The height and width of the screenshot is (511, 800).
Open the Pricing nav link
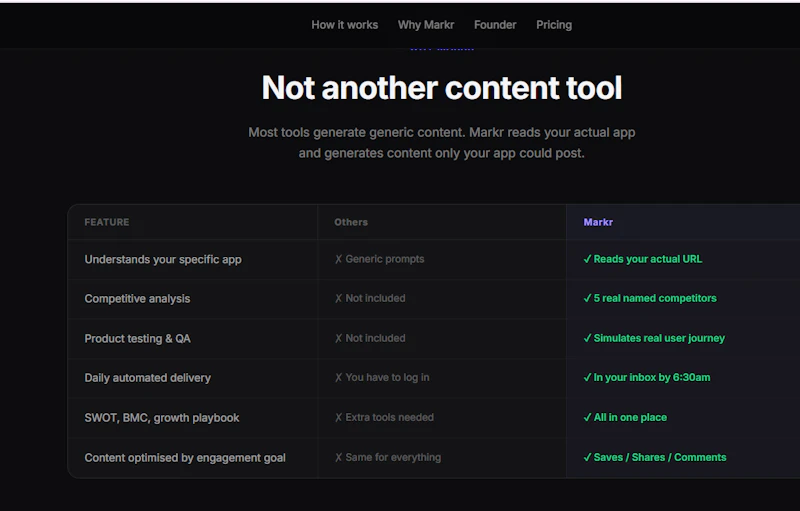tap(554, 25)
